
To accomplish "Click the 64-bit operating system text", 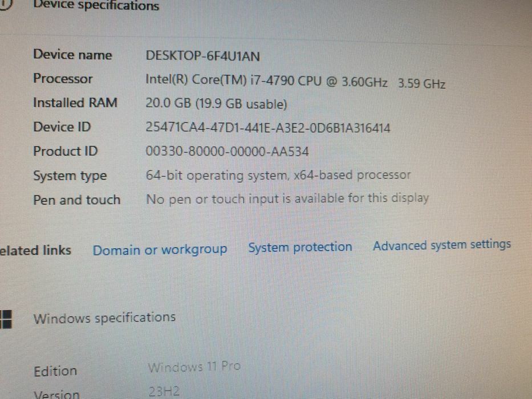I will 278,175.
